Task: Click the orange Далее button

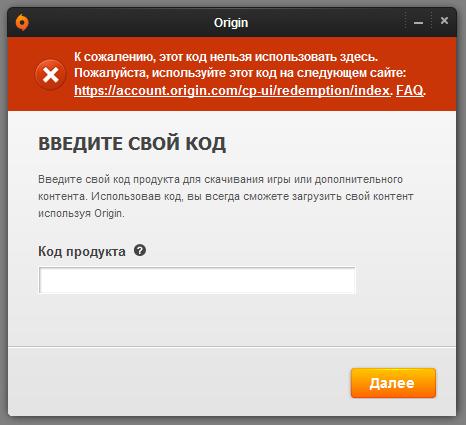Action: click(393, 383)
